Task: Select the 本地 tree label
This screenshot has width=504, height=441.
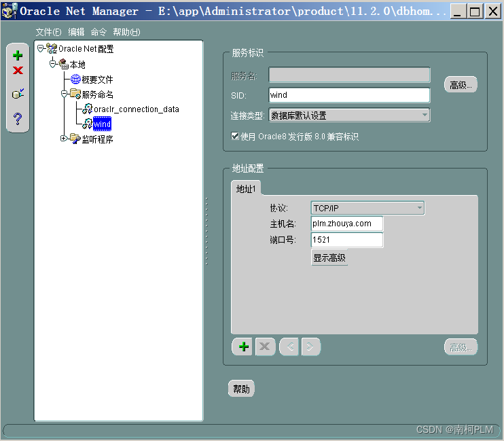Action: pos(77,65)
